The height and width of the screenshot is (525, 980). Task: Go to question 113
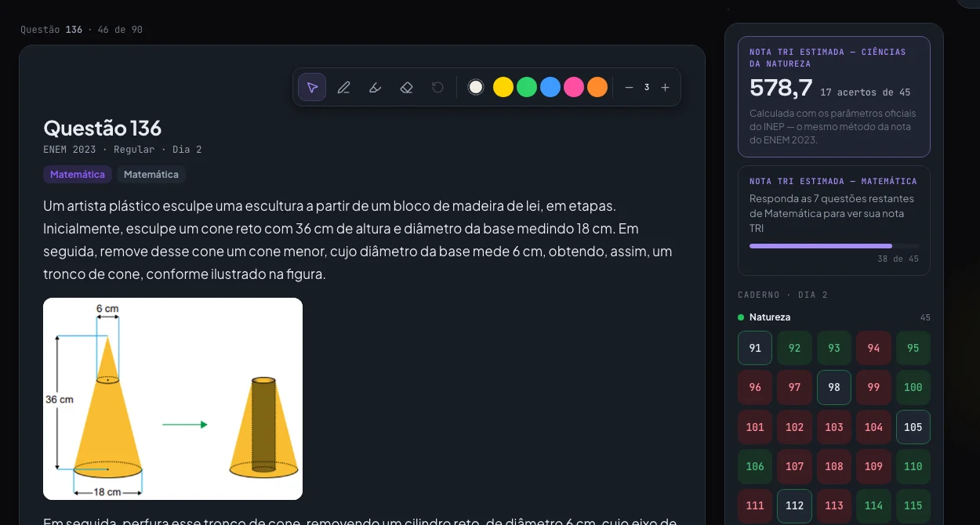coord(834,506)
